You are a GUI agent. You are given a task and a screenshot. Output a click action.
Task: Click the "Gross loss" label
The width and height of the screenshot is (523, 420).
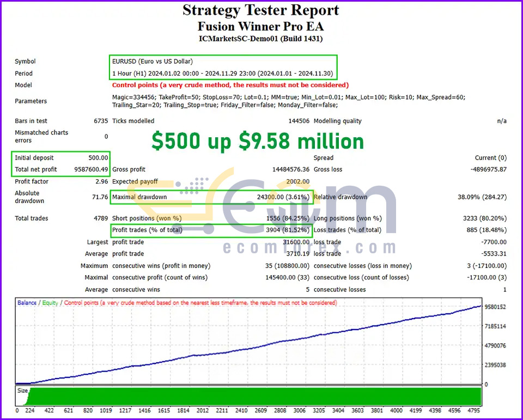click(x=328, y=169)
